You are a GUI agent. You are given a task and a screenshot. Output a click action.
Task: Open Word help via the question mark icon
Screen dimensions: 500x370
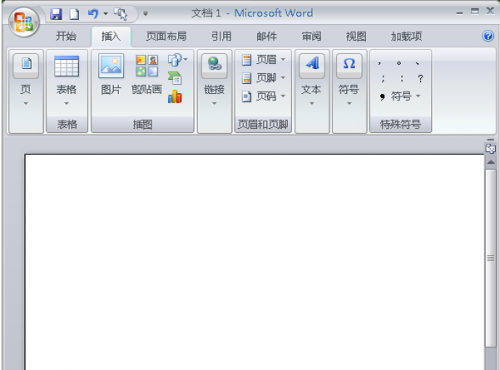488,36
